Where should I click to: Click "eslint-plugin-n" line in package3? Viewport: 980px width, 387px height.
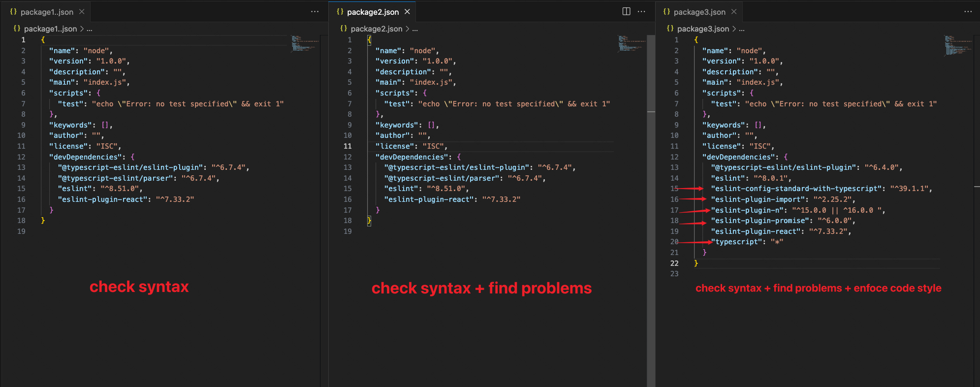(x=798, y=210)
